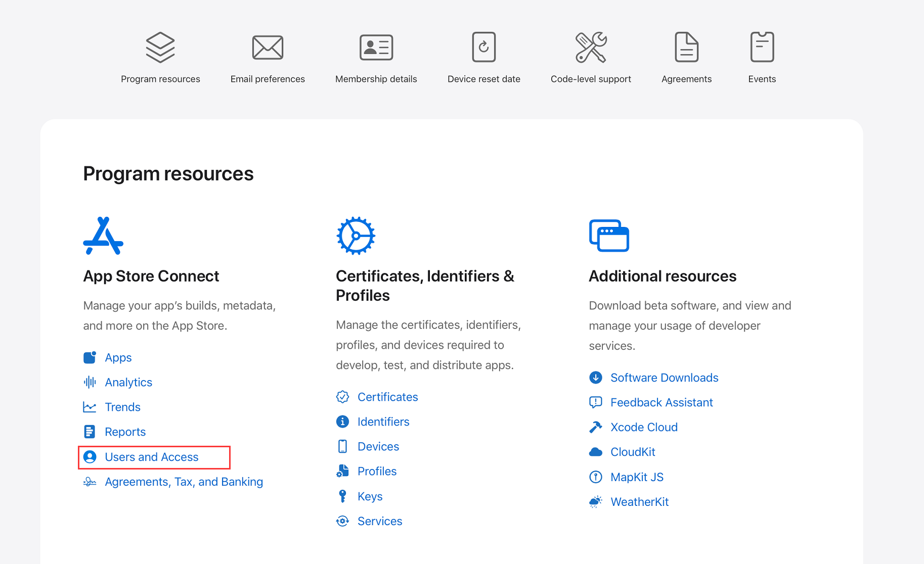The image size is (924, 564).
Task: Launch Feedback Assistant link
Action: click(x=661, y=403)
